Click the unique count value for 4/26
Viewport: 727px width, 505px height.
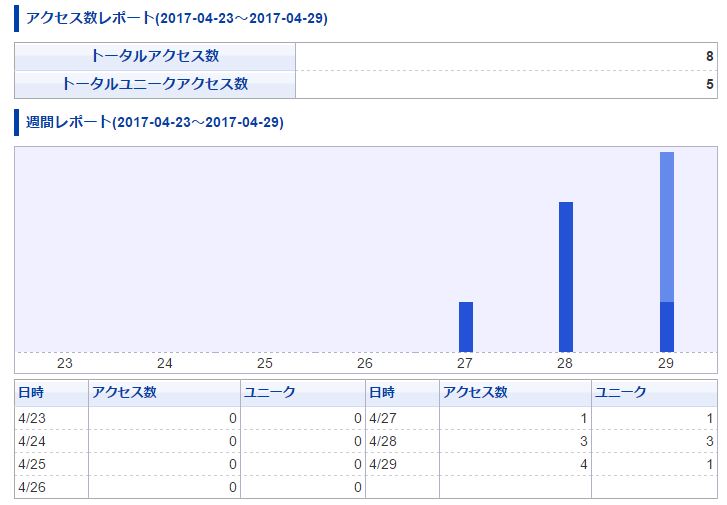click(x=357, y=487)
